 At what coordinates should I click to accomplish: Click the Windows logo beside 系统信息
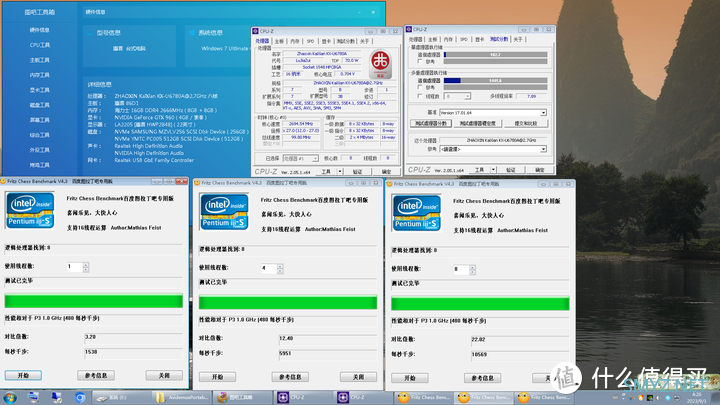click(x=192, y=33)
